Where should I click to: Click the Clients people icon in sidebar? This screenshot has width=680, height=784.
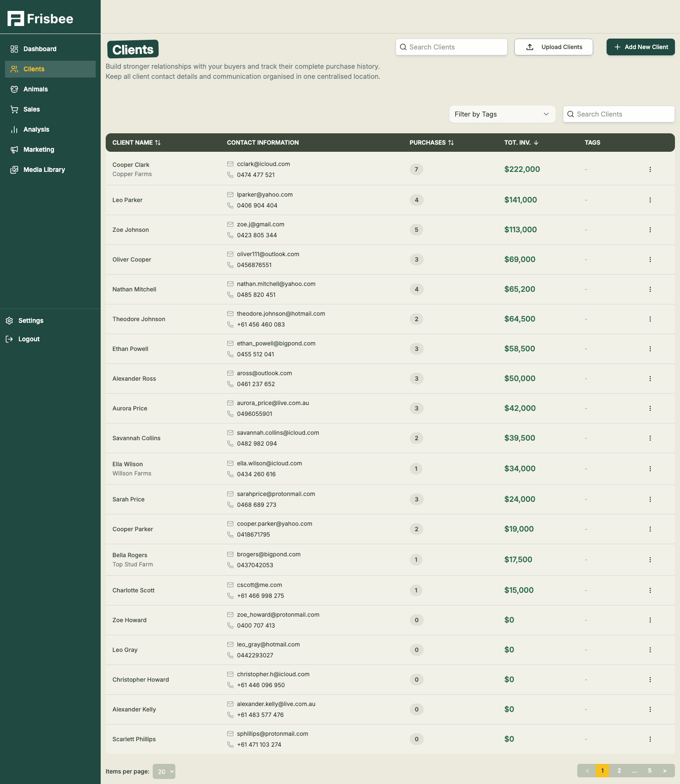[x=14, y=69]
